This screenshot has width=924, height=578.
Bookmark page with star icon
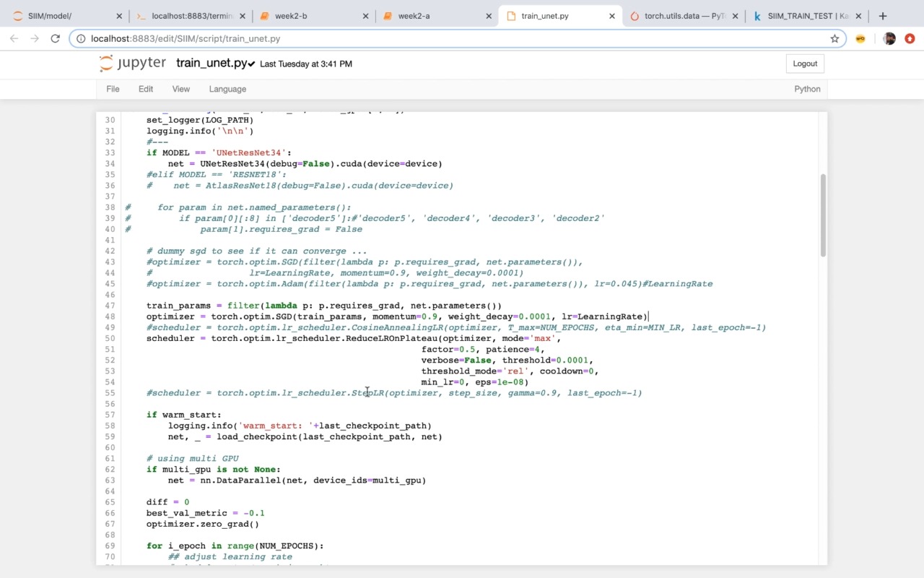pyautogui.click(x=834, y=38)
